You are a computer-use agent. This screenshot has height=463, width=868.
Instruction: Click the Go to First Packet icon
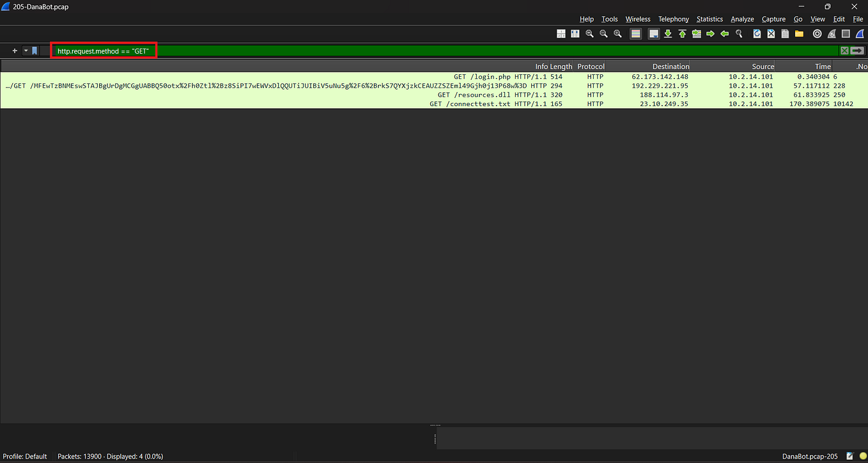click(x=682, y=33)
